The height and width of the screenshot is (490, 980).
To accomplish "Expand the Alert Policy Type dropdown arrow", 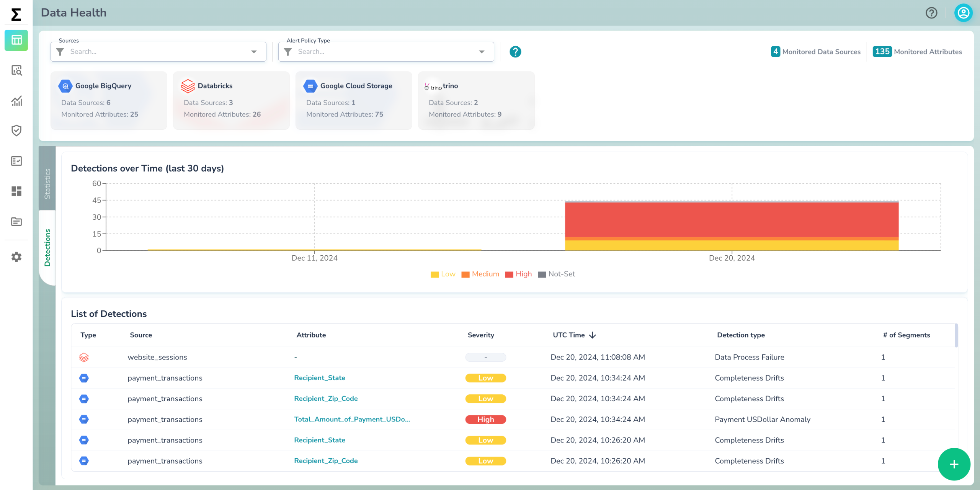I will coord(482,52).
